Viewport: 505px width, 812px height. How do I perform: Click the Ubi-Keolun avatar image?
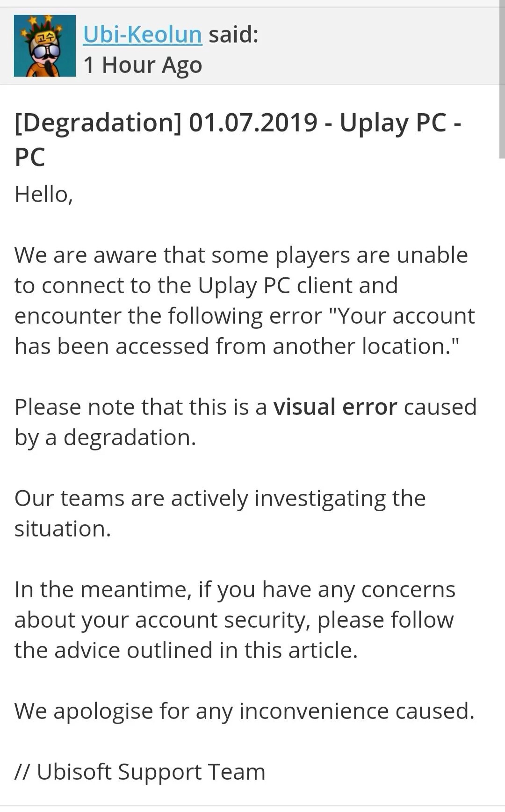click(45, 46)
